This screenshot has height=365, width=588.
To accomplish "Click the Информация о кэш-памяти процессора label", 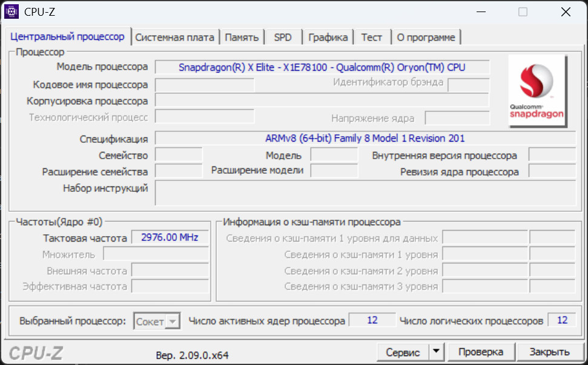I will coord(312,222).
